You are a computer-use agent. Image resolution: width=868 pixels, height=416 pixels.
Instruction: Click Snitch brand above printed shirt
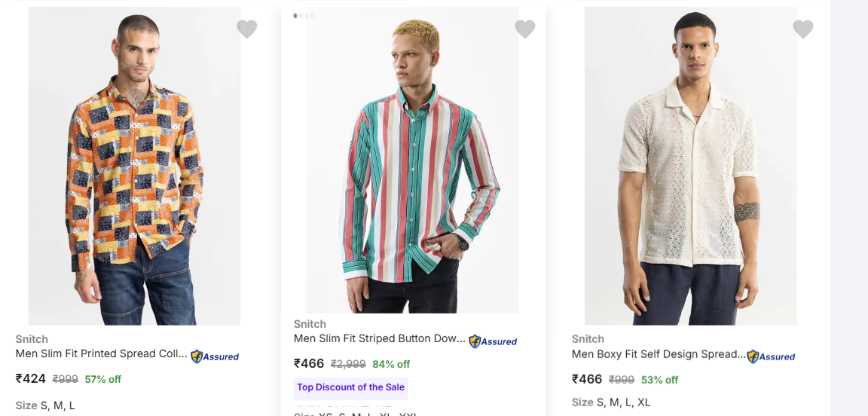coord(32,339)
